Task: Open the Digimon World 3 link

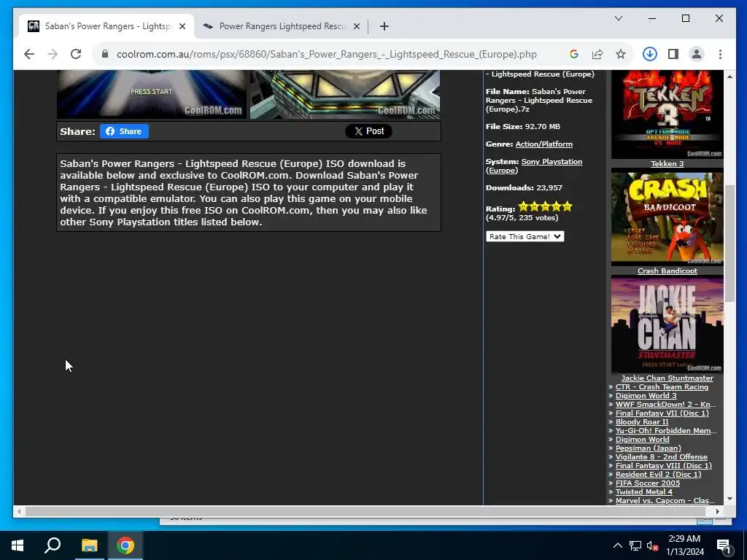Action: (646, 396)
